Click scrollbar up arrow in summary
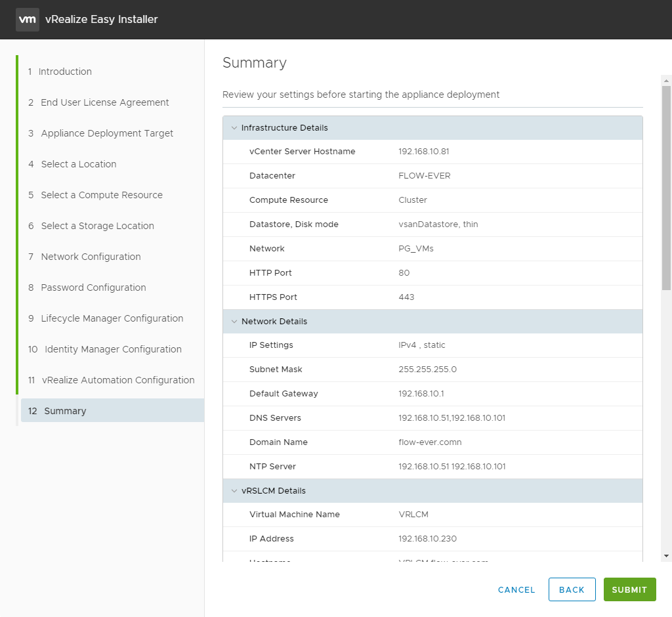Viewport: 672px width, 617px height. [666, 80]
